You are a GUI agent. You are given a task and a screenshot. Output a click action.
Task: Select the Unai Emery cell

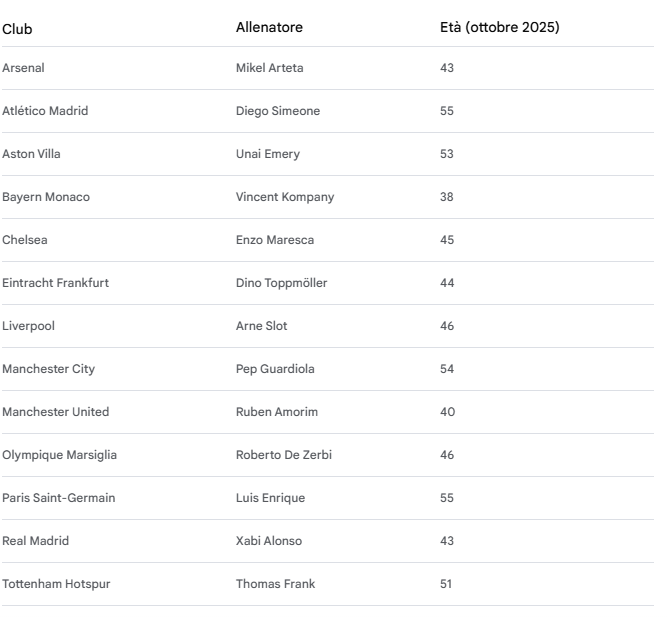(x=267, y=154)
